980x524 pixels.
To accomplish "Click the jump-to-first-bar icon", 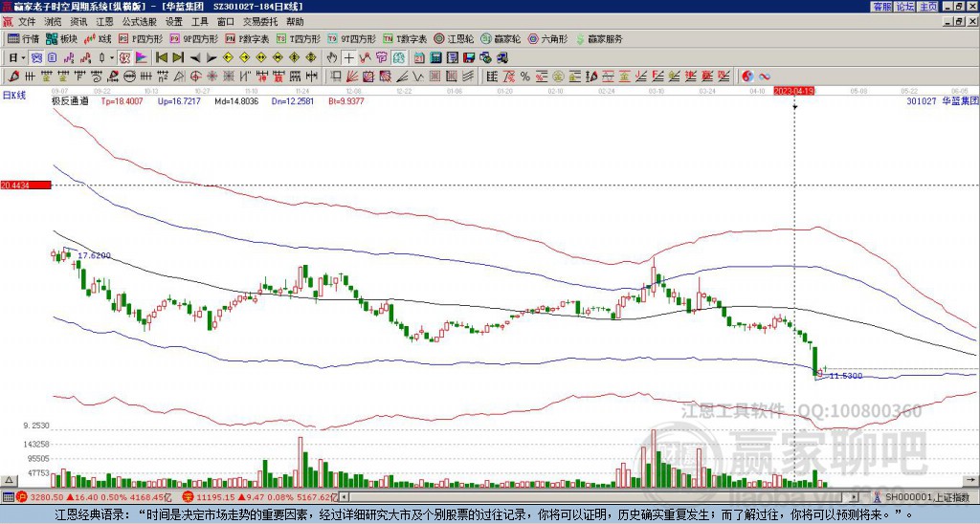I will 162,58.
